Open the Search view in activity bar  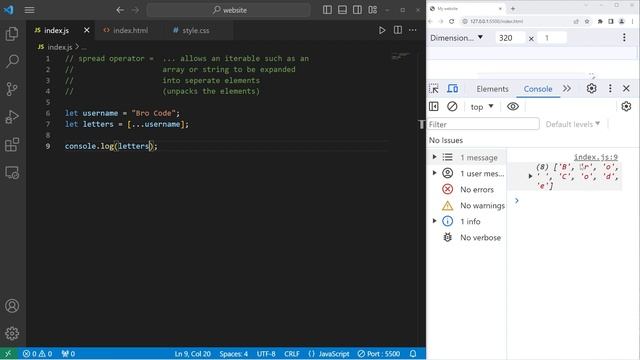[12, 61]
